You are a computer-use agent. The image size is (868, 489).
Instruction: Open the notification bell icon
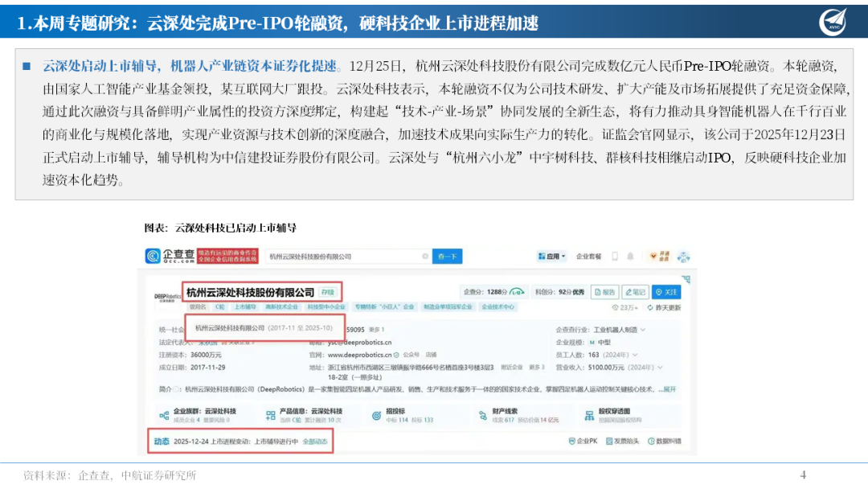(630, 257)
